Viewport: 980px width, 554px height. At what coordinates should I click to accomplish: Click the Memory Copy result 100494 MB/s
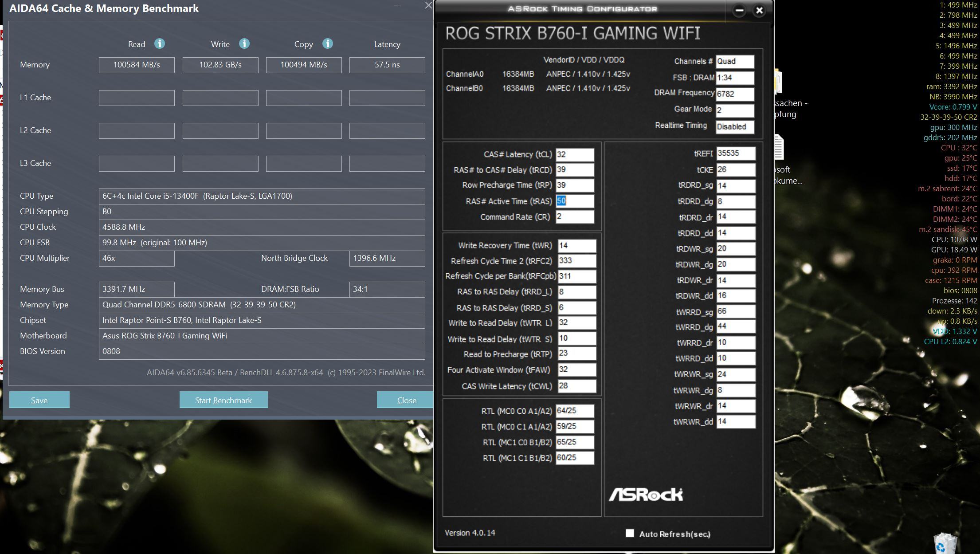point(304,65)
